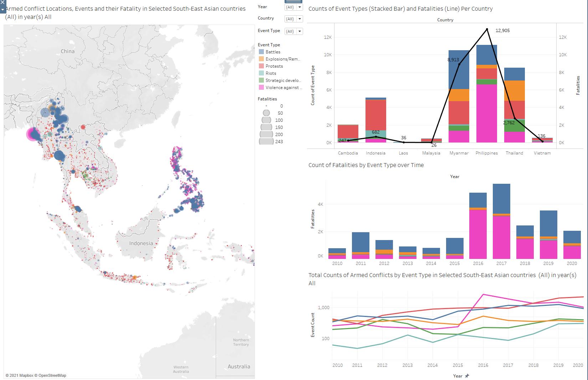588x380 pixels.
Task: Select the pink Violence against legend swatch
Action: coord(261,87)
